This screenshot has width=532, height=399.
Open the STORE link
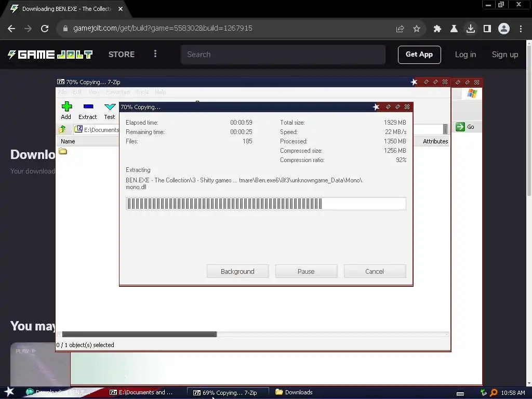pos(122,54)
